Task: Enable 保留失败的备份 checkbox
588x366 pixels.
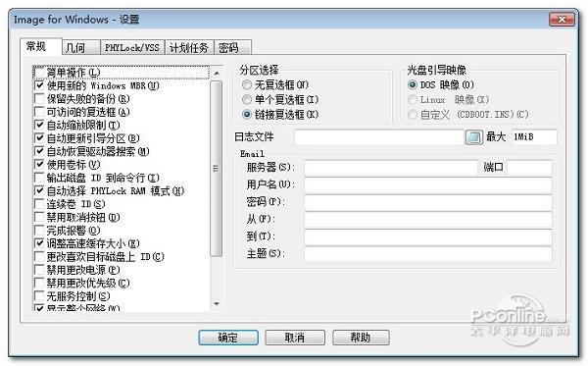Action: click(39, 99)
